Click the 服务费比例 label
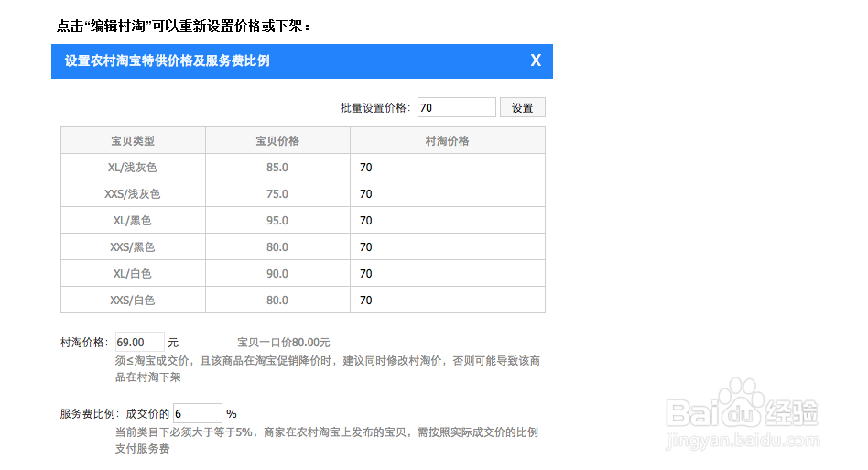The image size is (868, 470). click(89, 413)
